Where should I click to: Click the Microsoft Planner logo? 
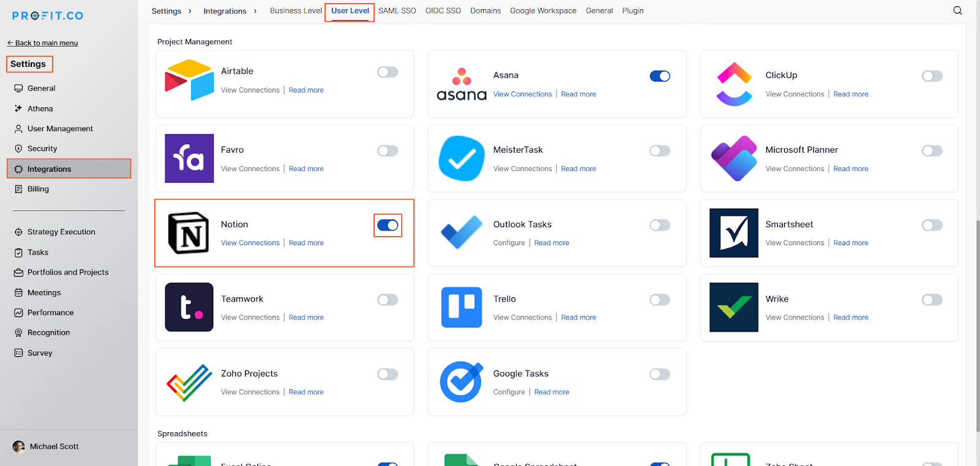tap(734, 158)
